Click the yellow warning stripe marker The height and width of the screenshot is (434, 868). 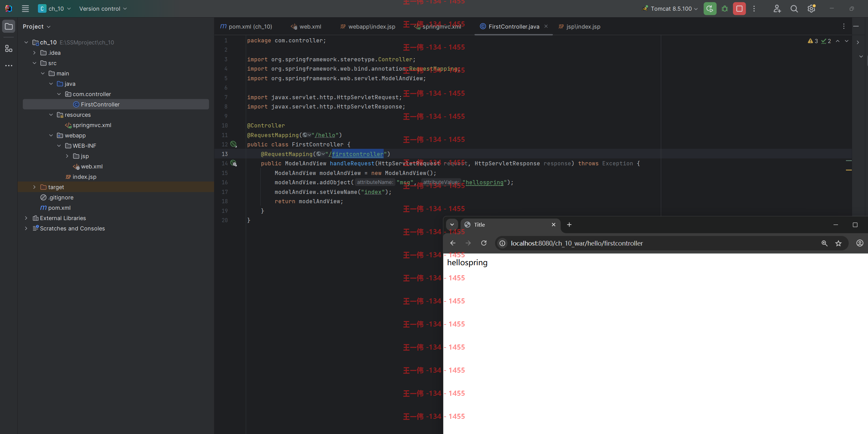[849, 170]
